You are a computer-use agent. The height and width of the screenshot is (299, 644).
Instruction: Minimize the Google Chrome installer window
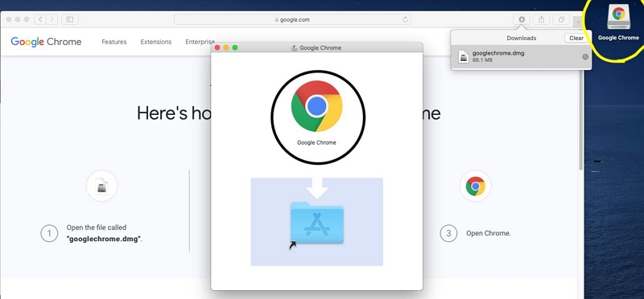pos(226,47)
